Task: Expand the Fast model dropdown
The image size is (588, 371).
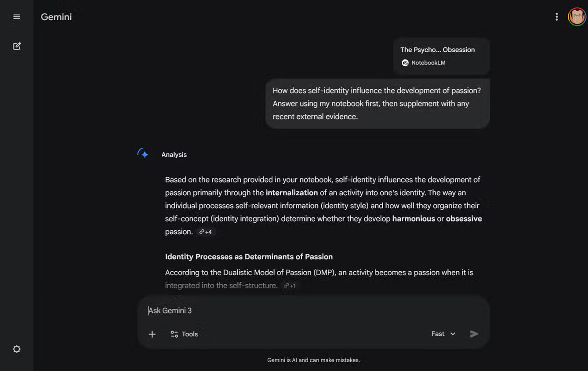Action: (443, 334)
